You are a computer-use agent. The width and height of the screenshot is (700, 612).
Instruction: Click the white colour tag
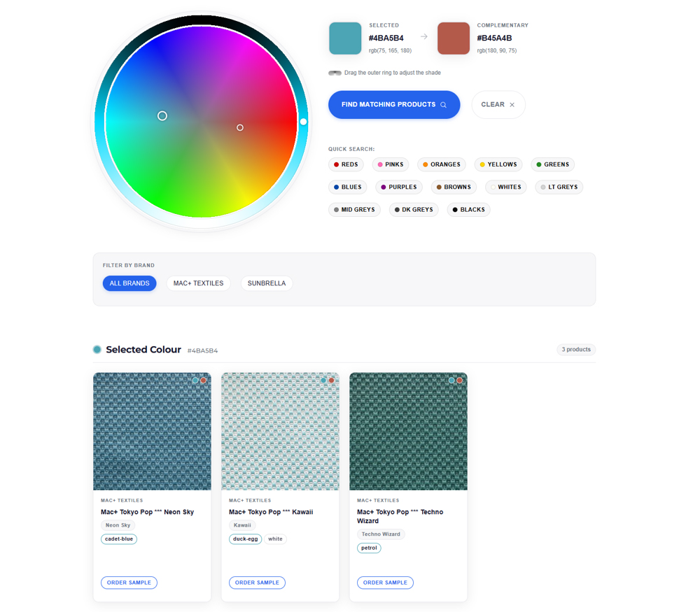(x=275, y=539)
